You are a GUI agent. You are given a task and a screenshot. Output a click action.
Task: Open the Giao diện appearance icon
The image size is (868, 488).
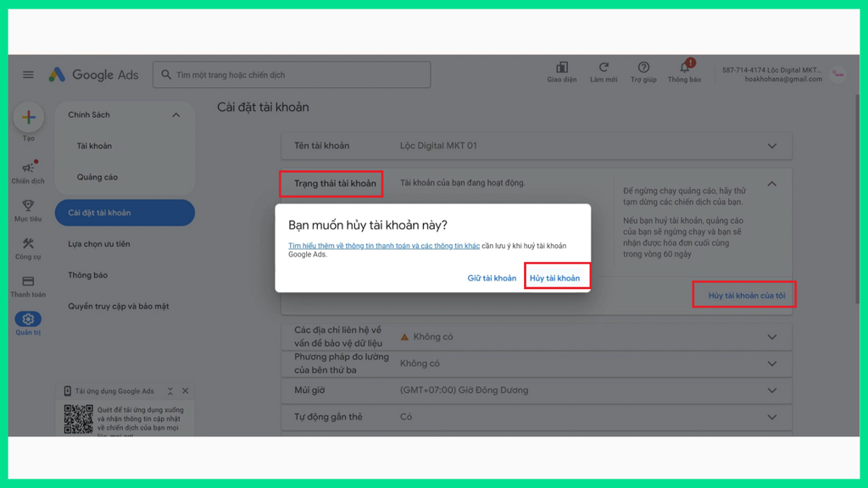pyautogui.click(x=562, y=68)
